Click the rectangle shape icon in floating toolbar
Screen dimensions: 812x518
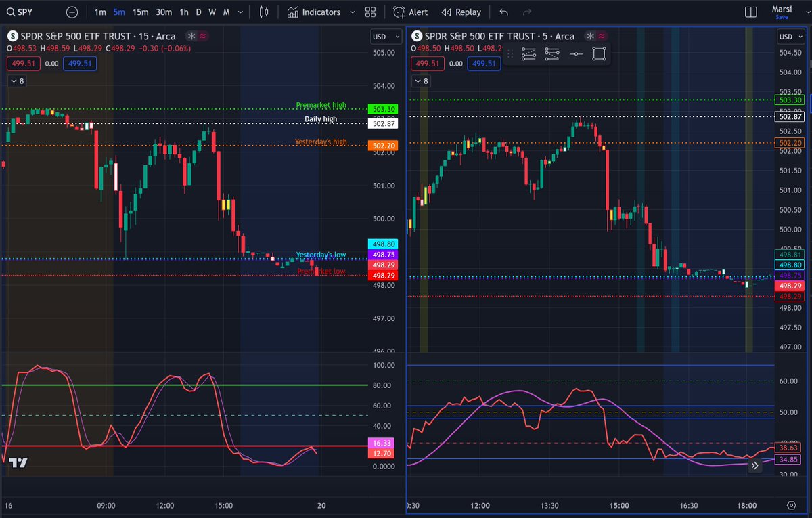[599, 54]
